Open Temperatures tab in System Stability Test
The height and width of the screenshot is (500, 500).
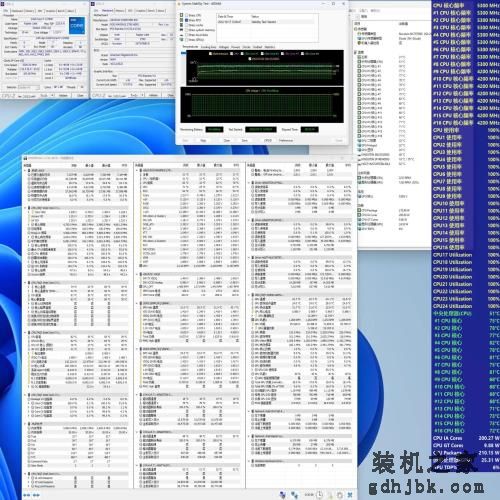tap(190, 47)
